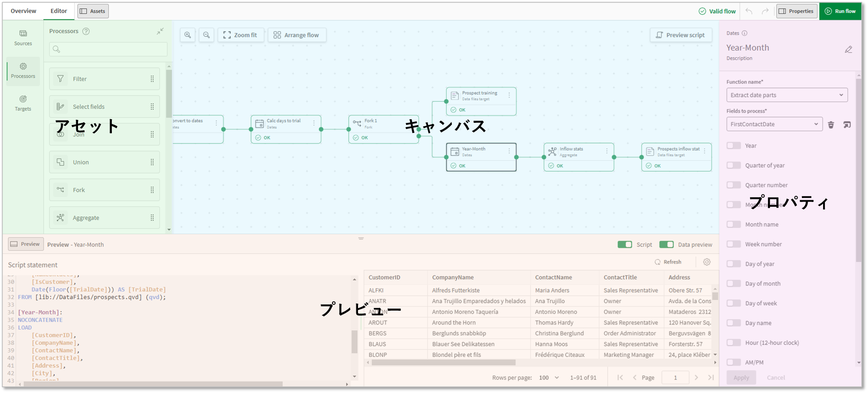Delete FirstContactDate field with trash icon
This screenshot has height=393, width=868.
pyautogui.click(x=831, y=125)
